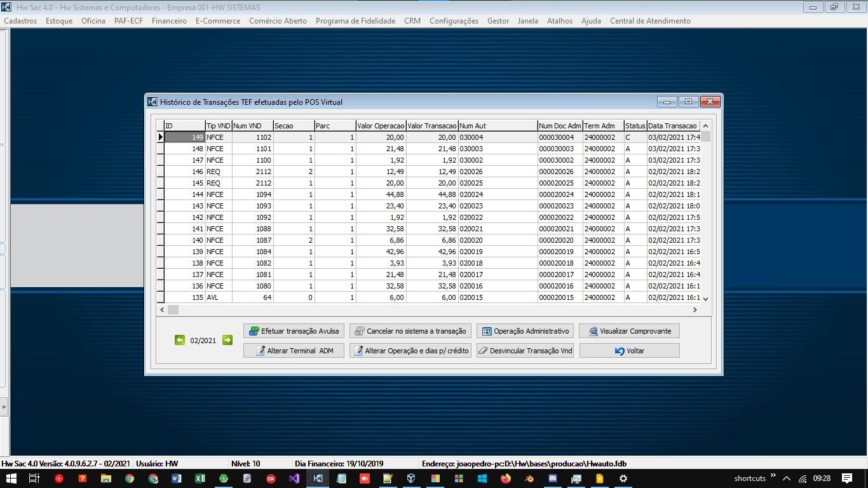
Task: Open the Configurações menu
Action: [454, 21]
